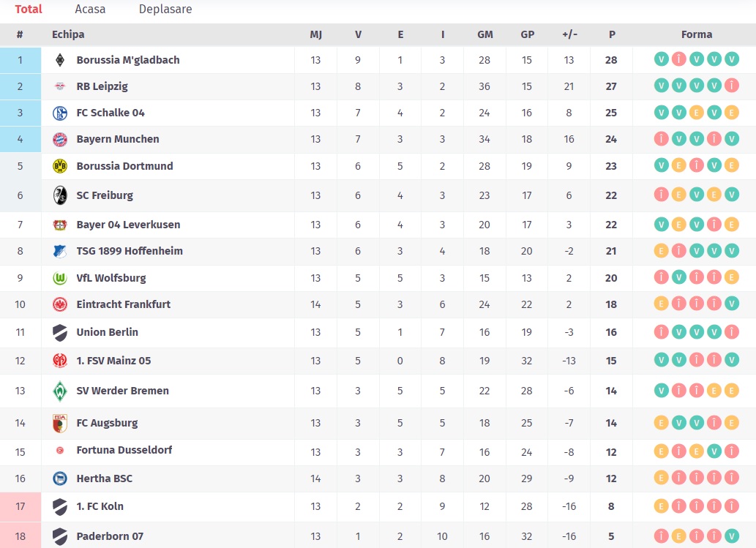Click the Borussia Dortmund BVB logo

tap(60, 166)
